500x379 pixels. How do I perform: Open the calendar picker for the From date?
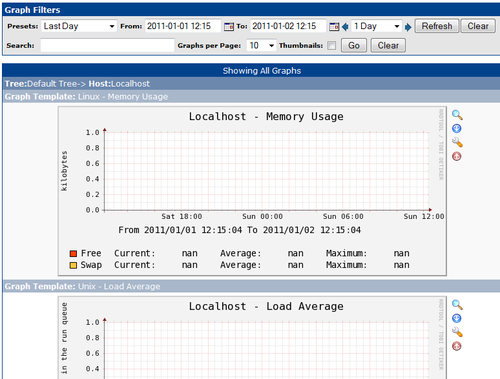229,26
